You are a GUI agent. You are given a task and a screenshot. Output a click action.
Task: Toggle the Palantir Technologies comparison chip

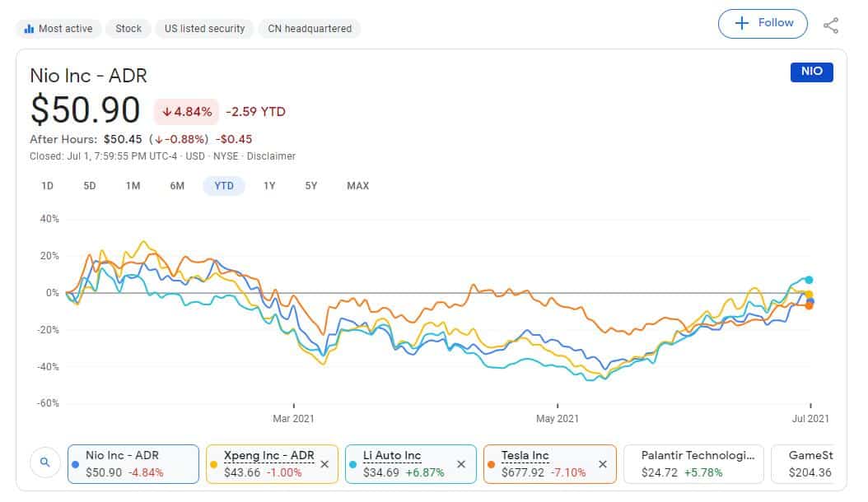point(694,463)
